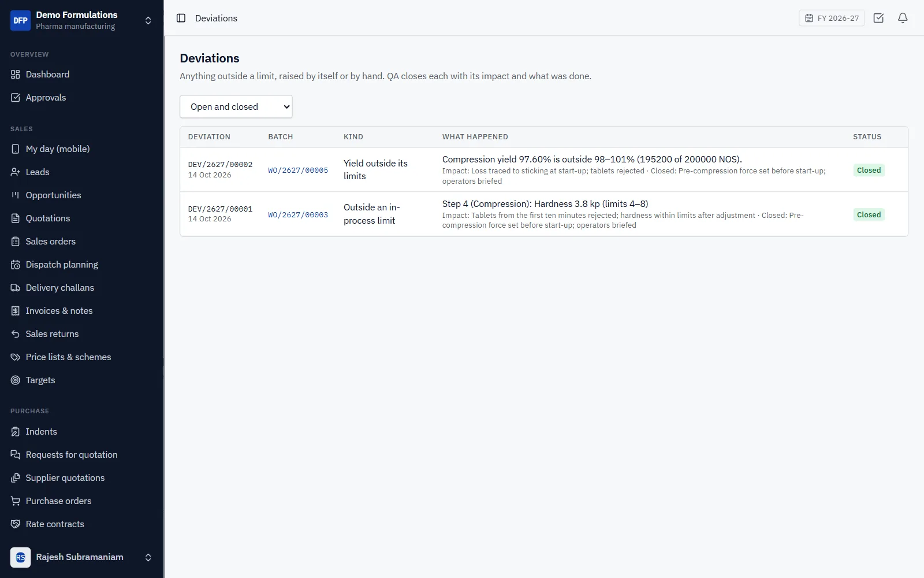Open Supplier quotations page
The image size is (924, 578).
(x=65, y=478)
